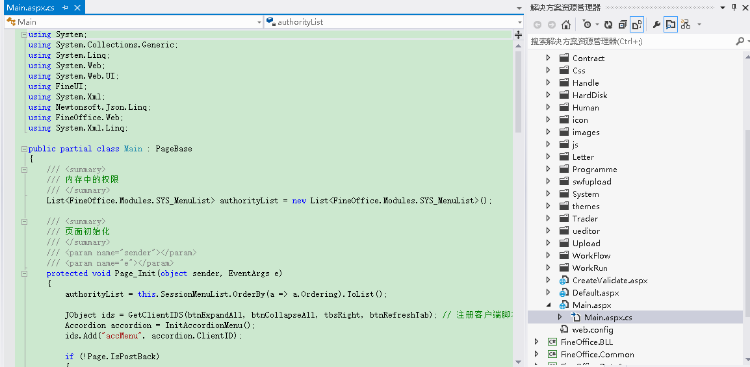This screenshot has height=367, width=750.
Task: Open the Solution Explorer toolbar overflow arrow
Action: pyautogui.click(x=699, y=24)
